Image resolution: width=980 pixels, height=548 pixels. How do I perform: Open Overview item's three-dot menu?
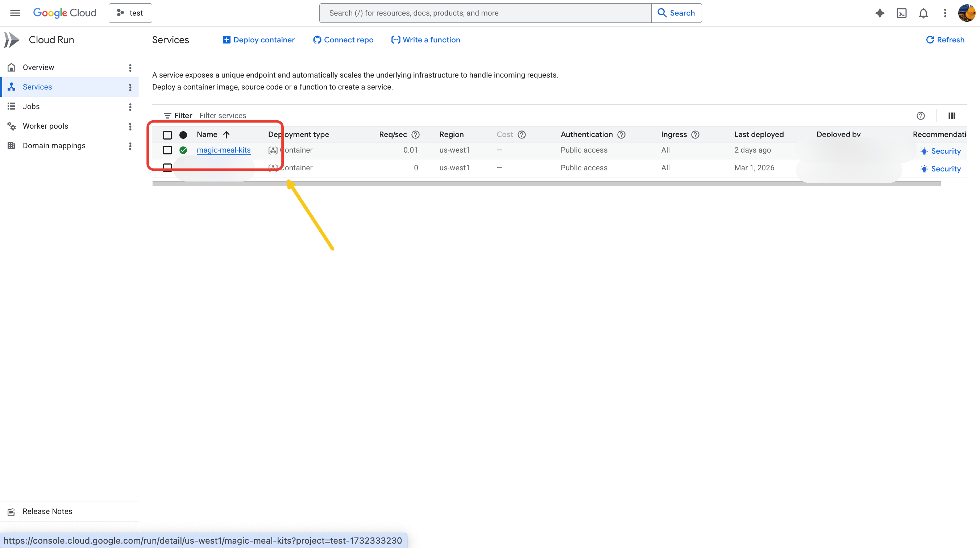click(130, 67)
